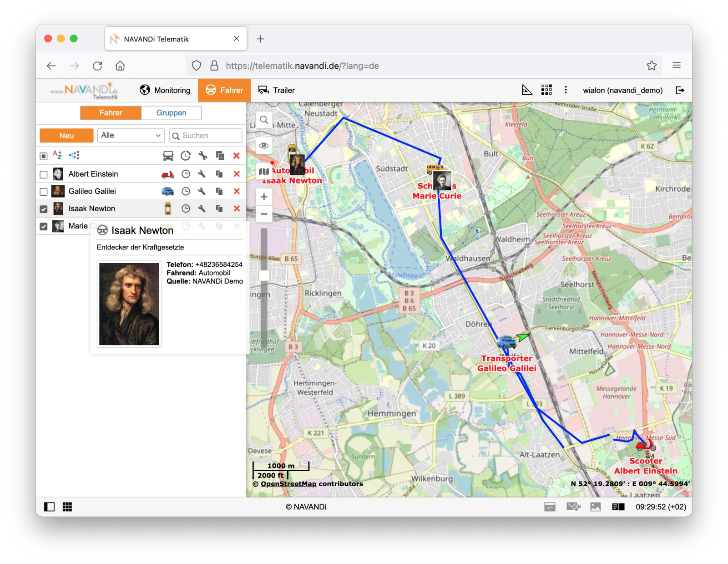Click the NAVANDi Telematik browser tab
The height and width of the screenshot is (564, 728).
(176, 39)
